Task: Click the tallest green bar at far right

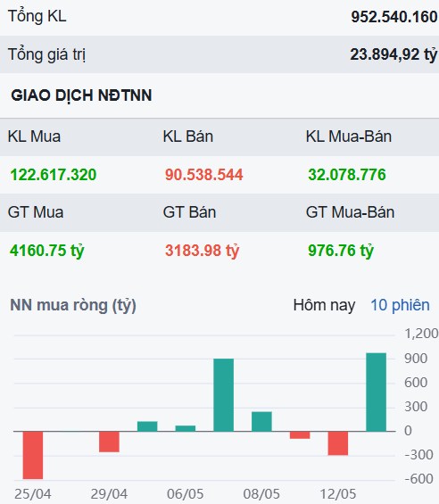Action: tap(377, 392)
